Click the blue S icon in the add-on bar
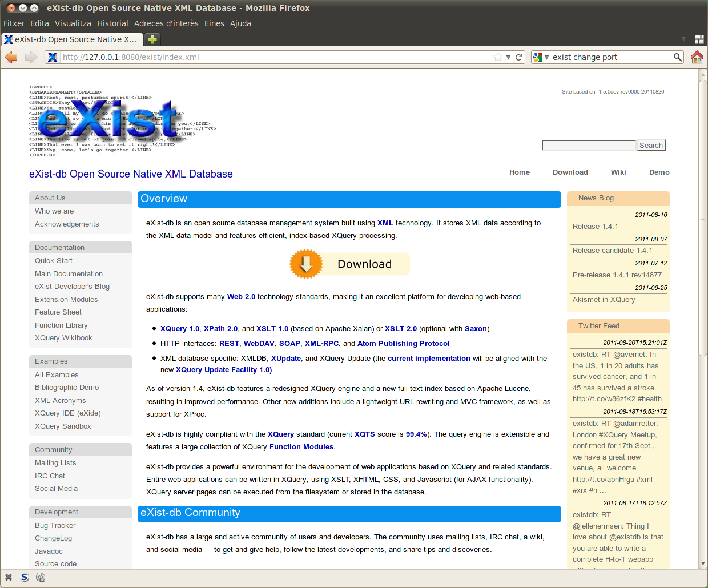 [x=25, y=577]
